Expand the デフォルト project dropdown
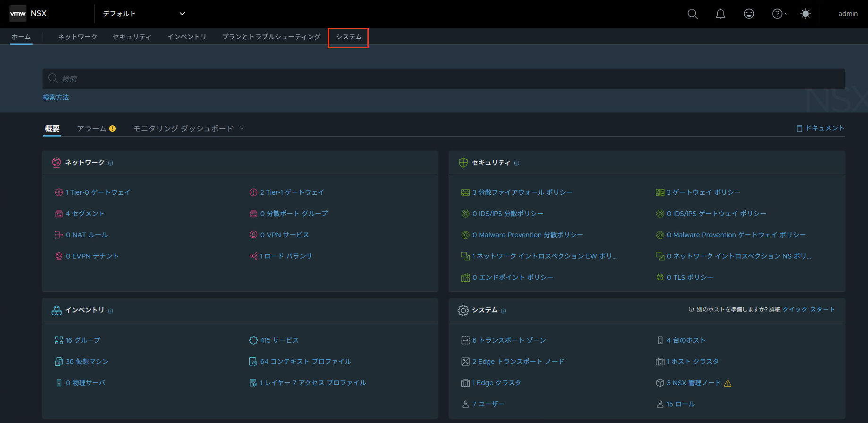This screenshot has width=868, height=423. pyautogui.click(x=144, y=14)
